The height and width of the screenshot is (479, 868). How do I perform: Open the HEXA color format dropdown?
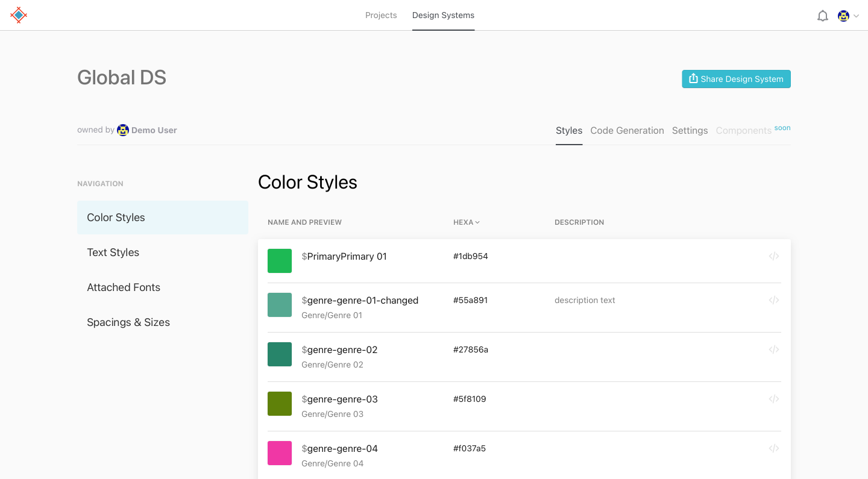click(467, 222)
